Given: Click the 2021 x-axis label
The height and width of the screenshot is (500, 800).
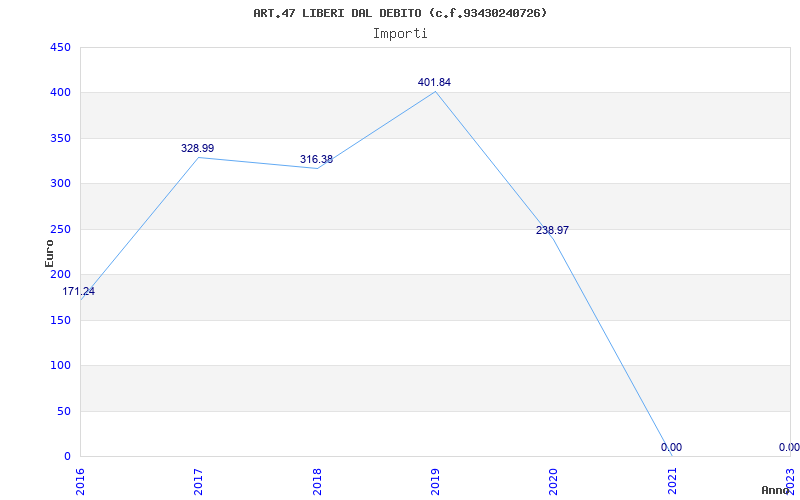Looking at the screenshot, I should (672, 481).
